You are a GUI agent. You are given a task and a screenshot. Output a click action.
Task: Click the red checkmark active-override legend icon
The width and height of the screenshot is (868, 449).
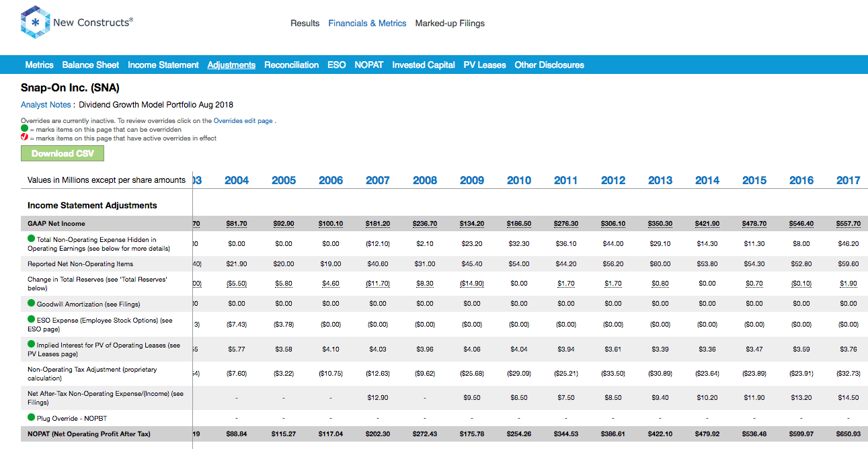(x=24, y=138)
